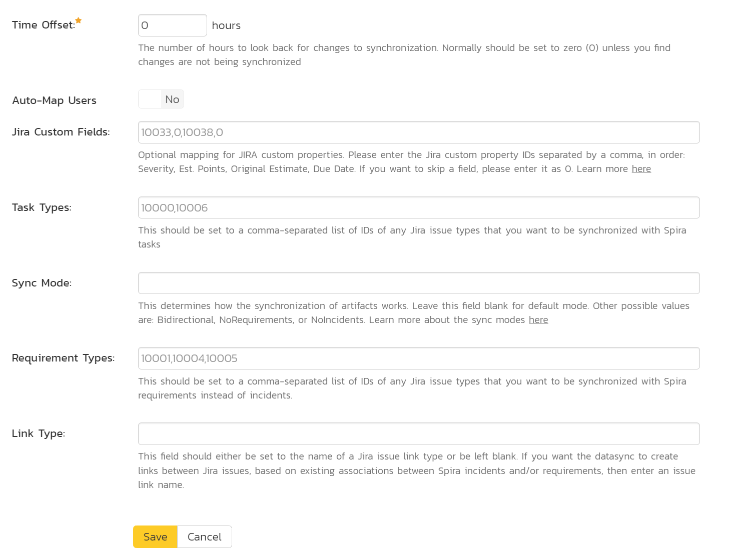Click the 'Sync Mode:' label
The height and width of the screenshot is (556, 756).
[x=42, y=283]
